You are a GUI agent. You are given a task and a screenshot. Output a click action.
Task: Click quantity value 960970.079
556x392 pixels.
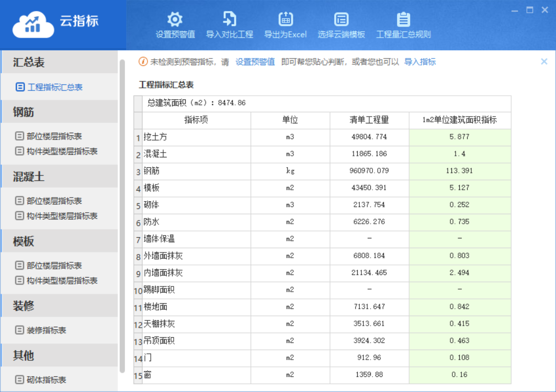click(369, 171)
